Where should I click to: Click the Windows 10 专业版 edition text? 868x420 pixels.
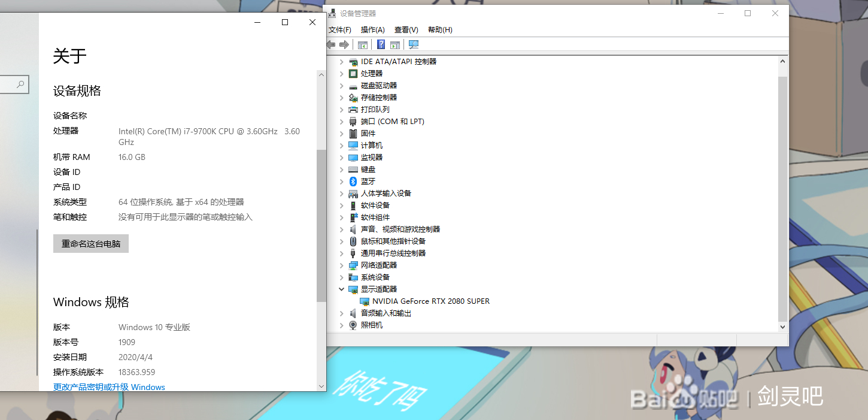pyautogui.click(x=154, y=327)
